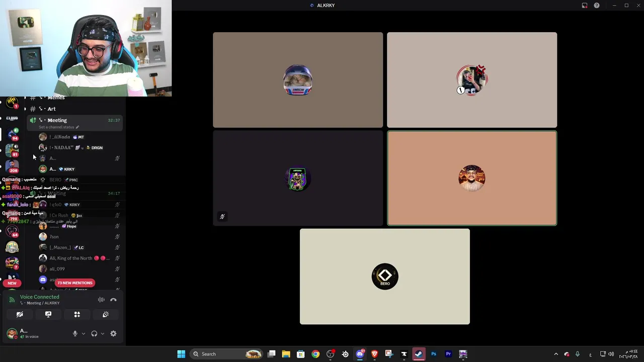Set a channel status for Meeting
Screen dimensions: 644x362
pyautogui.click(x=59, y=127)
